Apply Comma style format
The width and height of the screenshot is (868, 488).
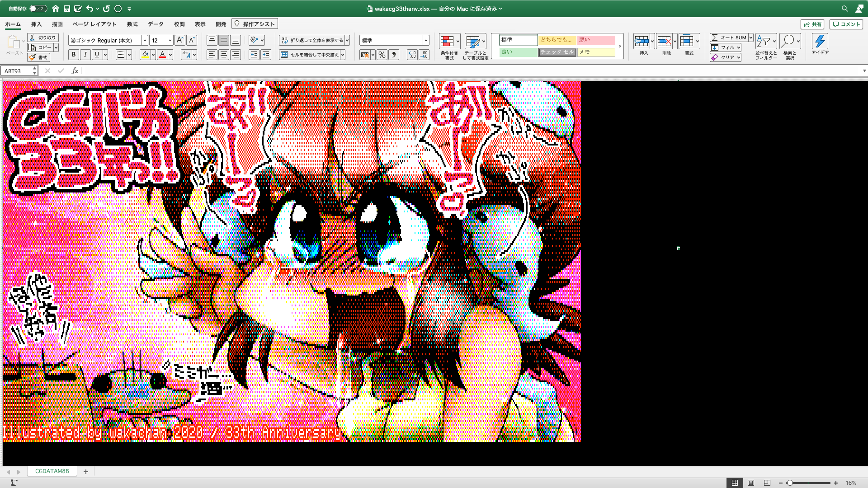tap(394, 55)
